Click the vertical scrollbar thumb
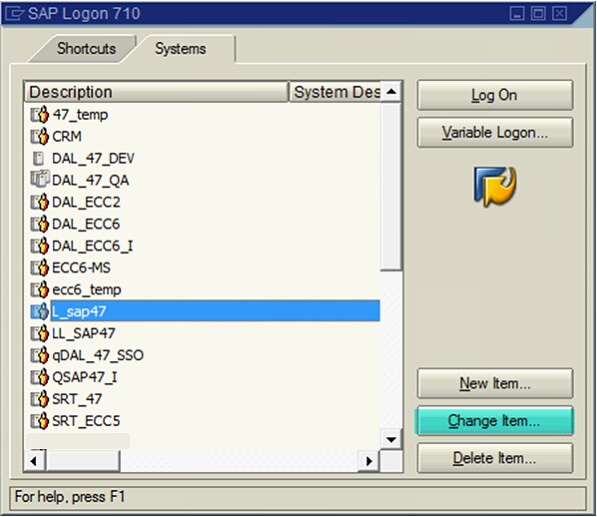The width and height of the screenshot is (597, 517). tap(391, 187)
